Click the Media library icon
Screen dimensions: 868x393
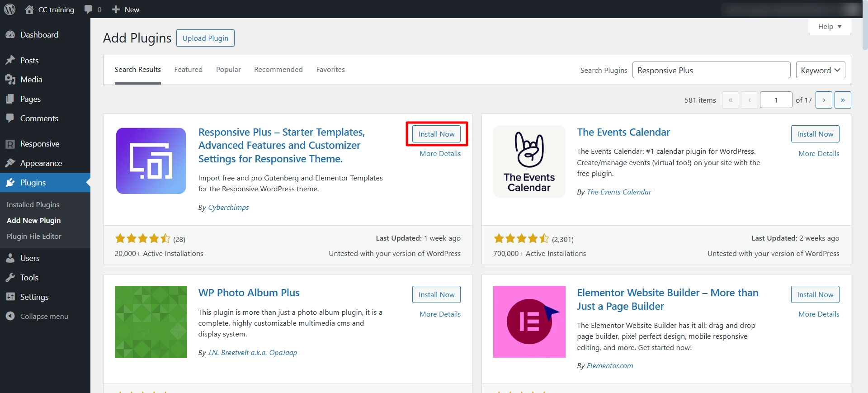pyautogui.click(x=10, y=80)
